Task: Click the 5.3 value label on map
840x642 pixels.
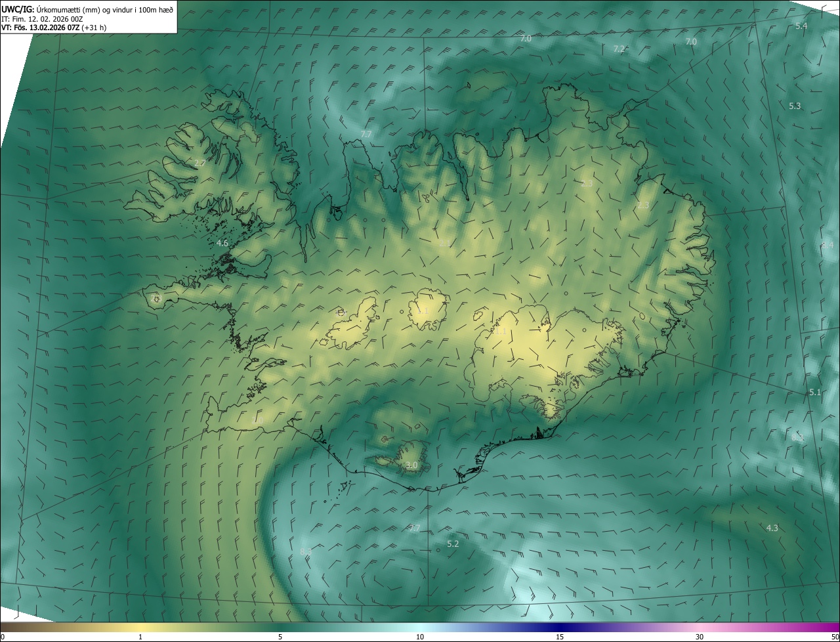Action: tap(795, 106)
